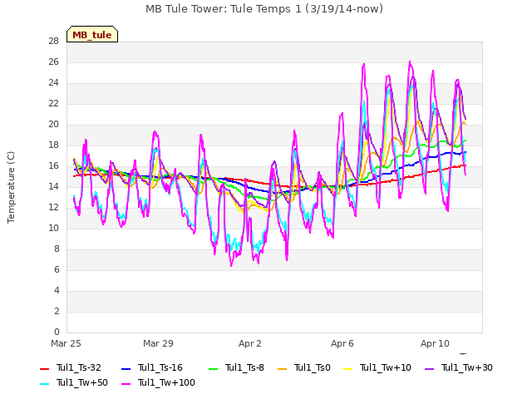The height and width of the screenshot is (399, 532).
Task: Click the Apr 2 x-axis tick label
Action: click(x=250, y=343)
